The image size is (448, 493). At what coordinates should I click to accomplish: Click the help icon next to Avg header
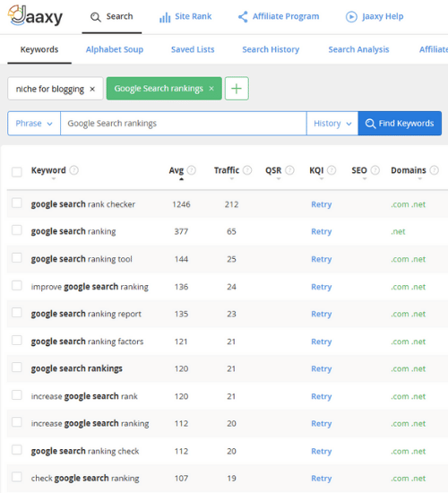[192, 170]
